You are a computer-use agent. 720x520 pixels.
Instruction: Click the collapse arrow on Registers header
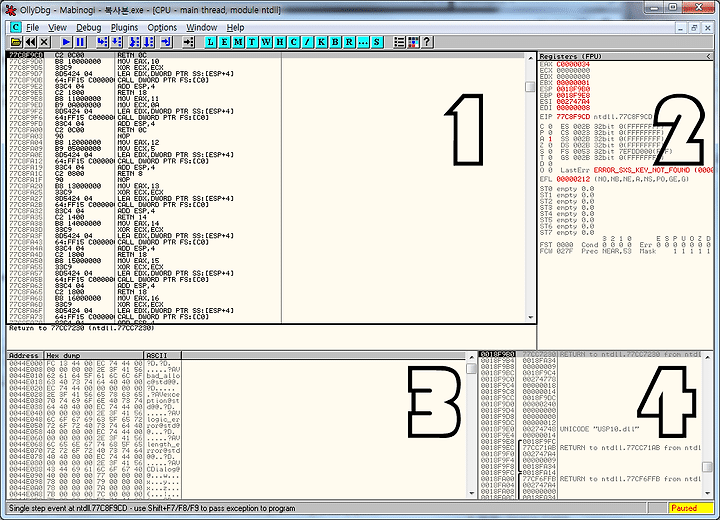[709, 56]
